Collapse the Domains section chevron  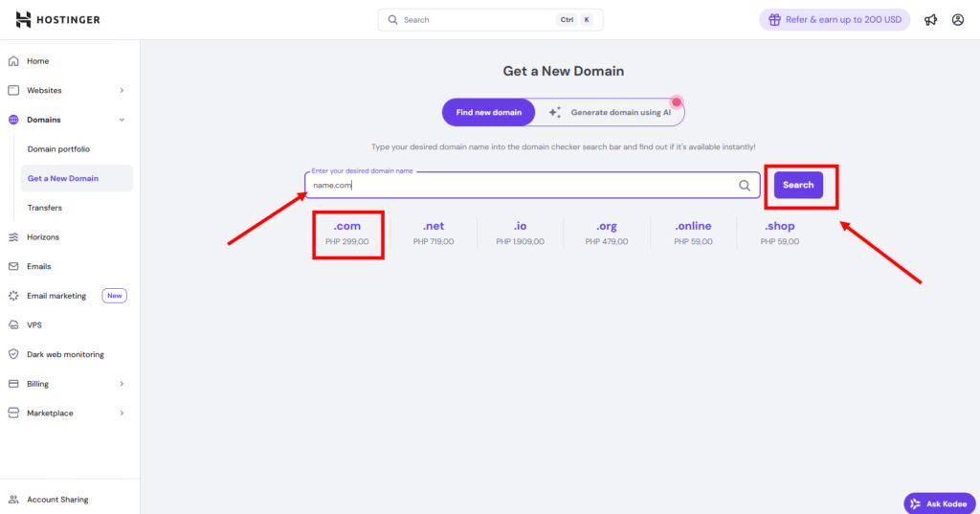(122, 120)
